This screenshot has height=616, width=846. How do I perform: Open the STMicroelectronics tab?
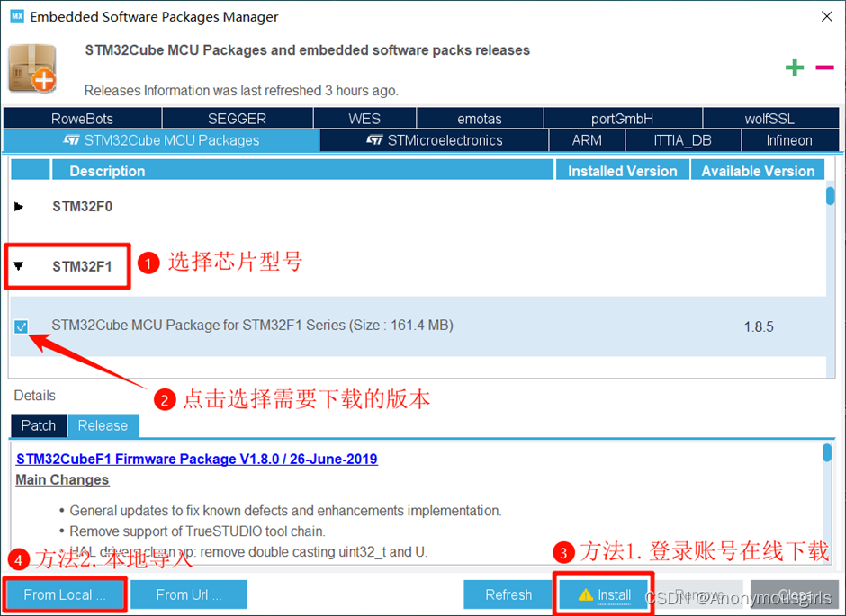435,140
